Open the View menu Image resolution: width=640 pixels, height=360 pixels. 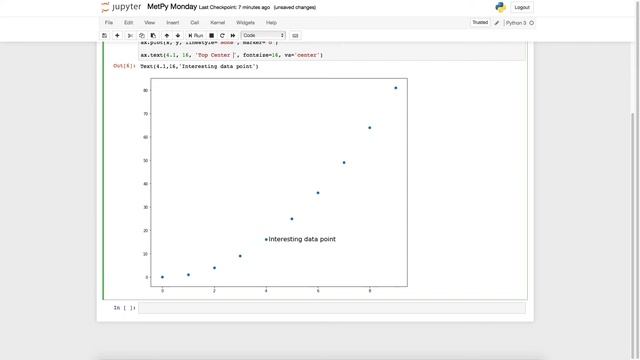pos(149,22)
